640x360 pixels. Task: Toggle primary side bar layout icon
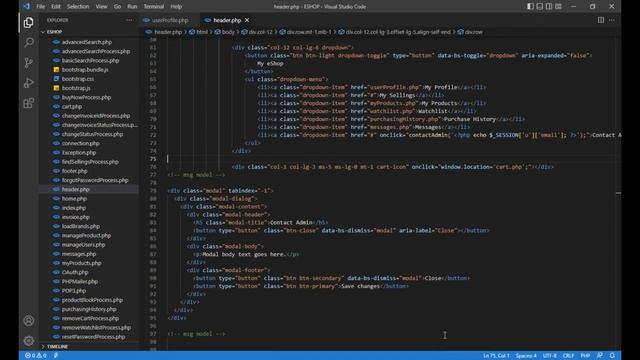tap(530, 7)
